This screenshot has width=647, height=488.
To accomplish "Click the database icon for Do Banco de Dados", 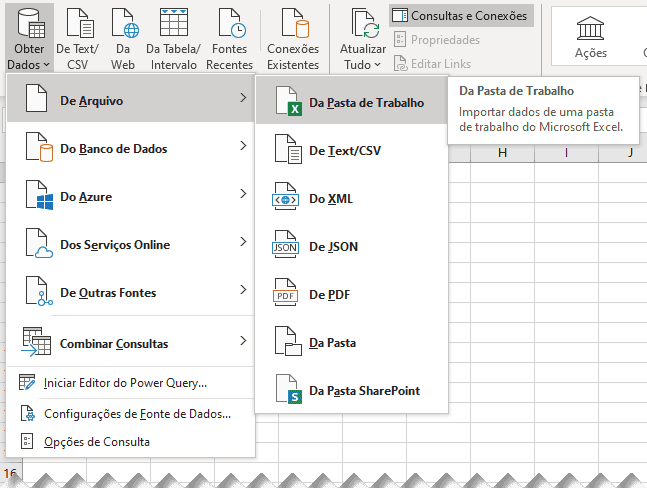I will click(39, 147).
